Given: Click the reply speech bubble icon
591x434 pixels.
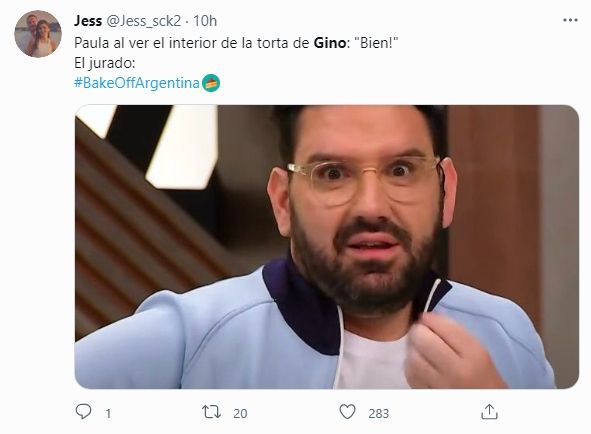Looking at the screenshot, I should pyautogui.click(x=83, y=412).
